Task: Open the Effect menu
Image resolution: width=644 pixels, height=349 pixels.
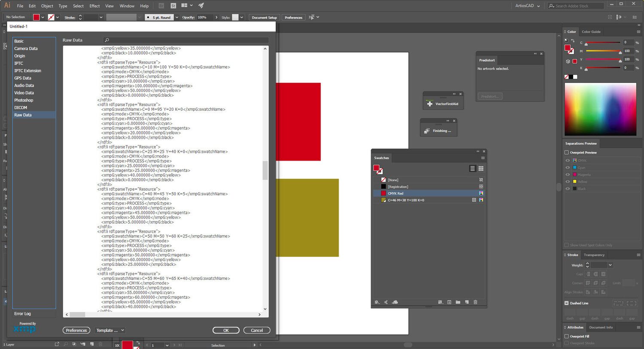Action: [94, 6]
